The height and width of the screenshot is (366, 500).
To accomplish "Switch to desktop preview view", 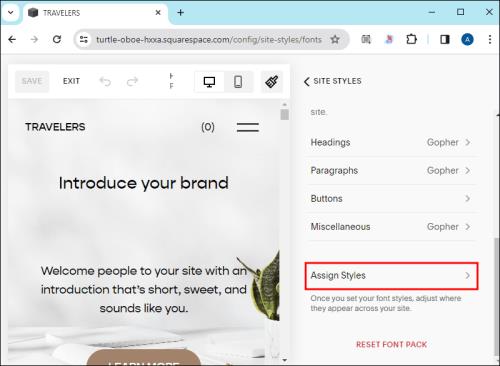I will (x=209, y=82).
